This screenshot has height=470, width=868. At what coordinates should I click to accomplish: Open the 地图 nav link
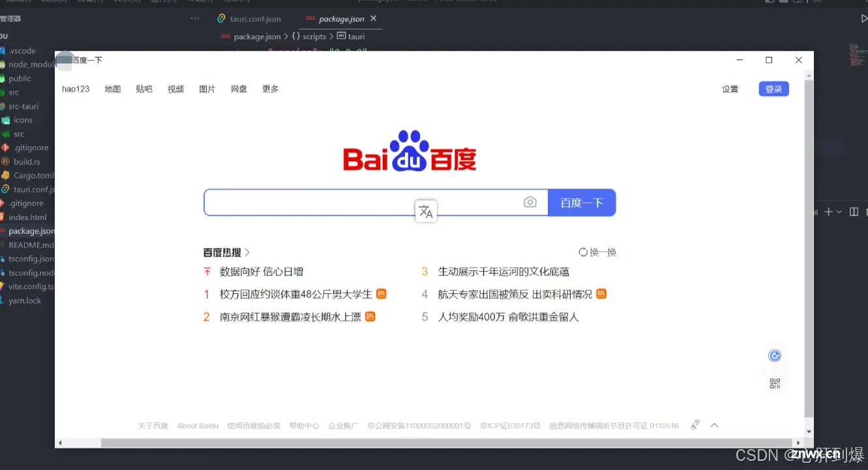tap(113, 89)
